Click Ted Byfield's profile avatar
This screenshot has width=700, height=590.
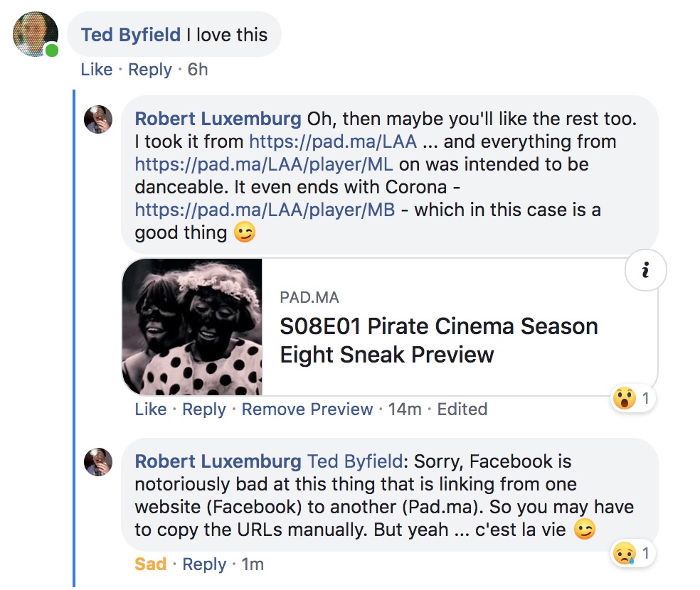36,34
